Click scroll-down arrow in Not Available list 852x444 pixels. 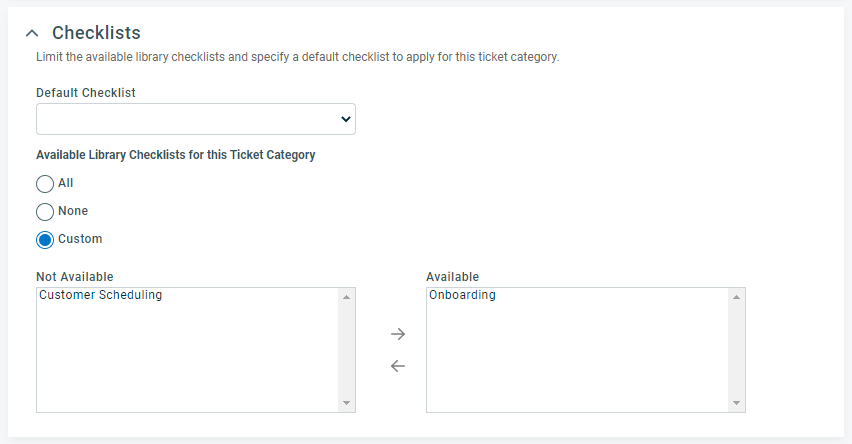click(x=346, y=403)
